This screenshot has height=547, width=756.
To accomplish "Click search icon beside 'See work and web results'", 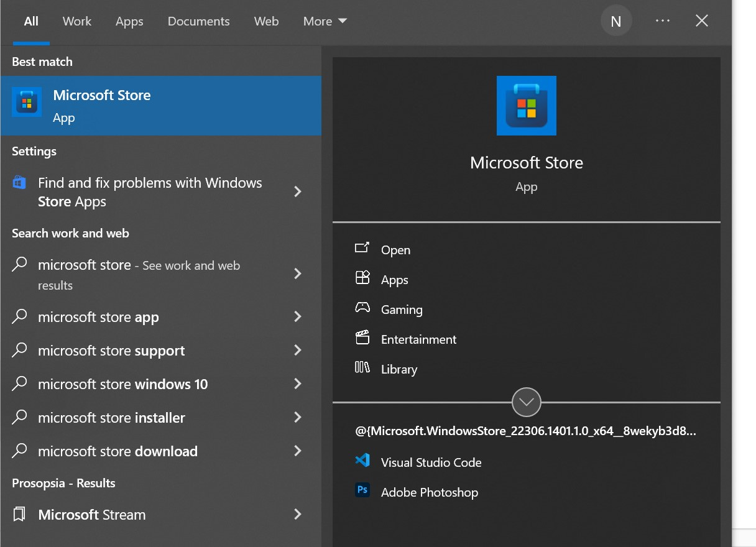I will (x=20, y=264).
